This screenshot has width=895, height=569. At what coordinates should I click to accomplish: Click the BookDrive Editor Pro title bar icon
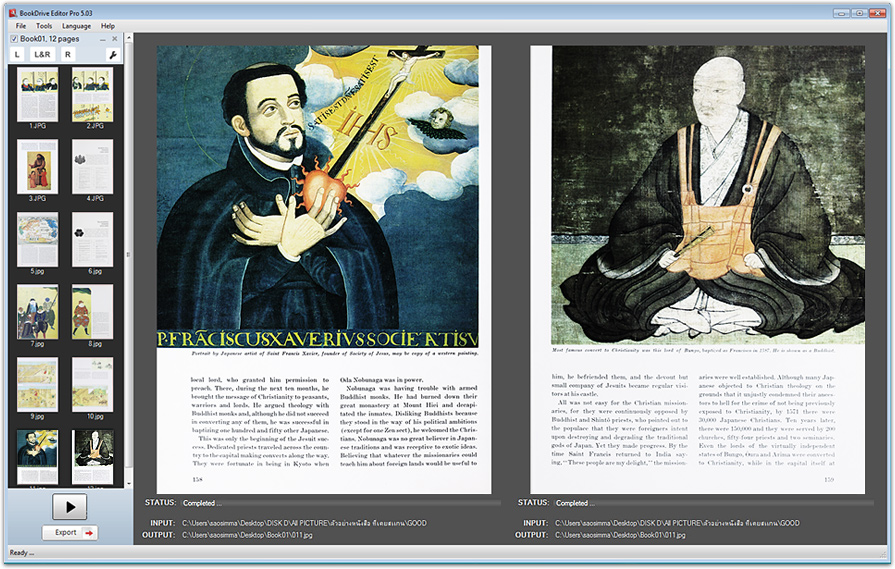pos(12,13)
